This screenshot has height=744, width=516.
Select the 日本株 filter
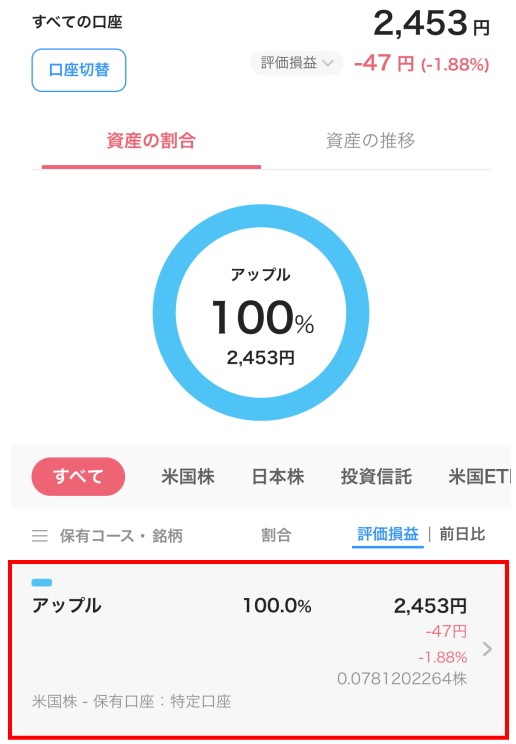pos(278,476)
